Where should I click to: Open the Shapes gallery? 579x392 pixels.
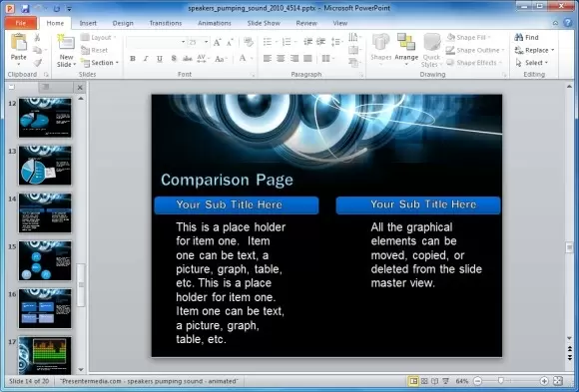point(380,50)
